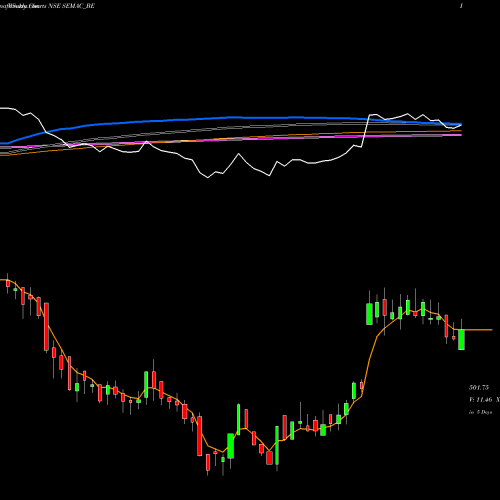Image resolution: width=500 pixels, height=500 pixels.
Task: Click the V: 11.46 volume value
Action: (x=480, y=399)
